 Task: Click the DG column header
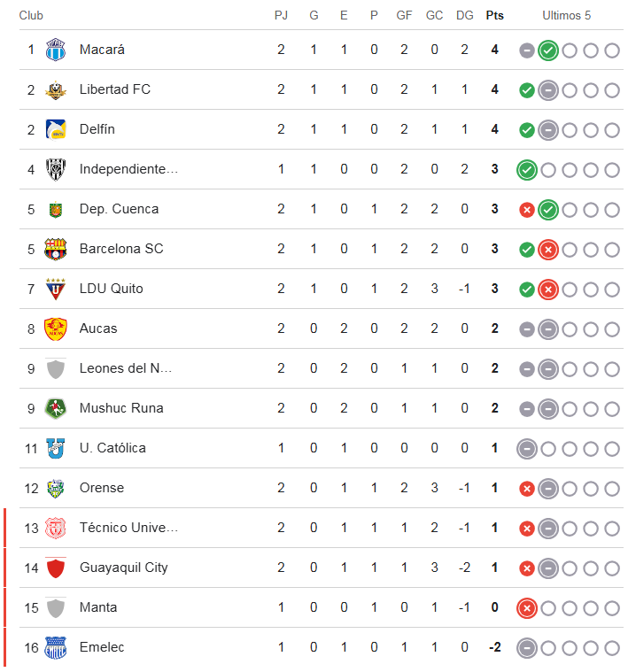[464, 15]
